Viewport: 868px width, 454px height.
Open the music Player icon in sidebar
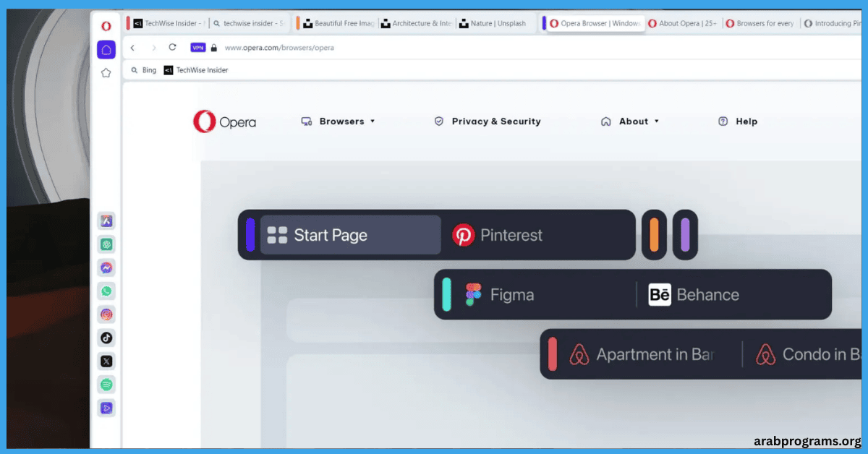pos(106,408)
